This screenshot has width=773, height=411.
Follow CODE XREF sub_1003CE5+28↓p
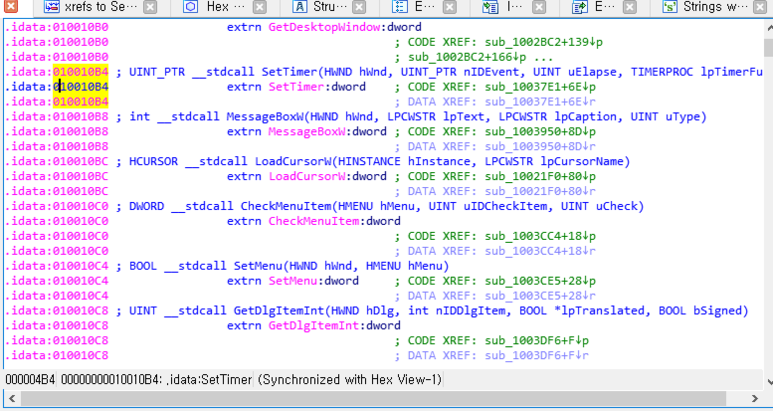540,281
